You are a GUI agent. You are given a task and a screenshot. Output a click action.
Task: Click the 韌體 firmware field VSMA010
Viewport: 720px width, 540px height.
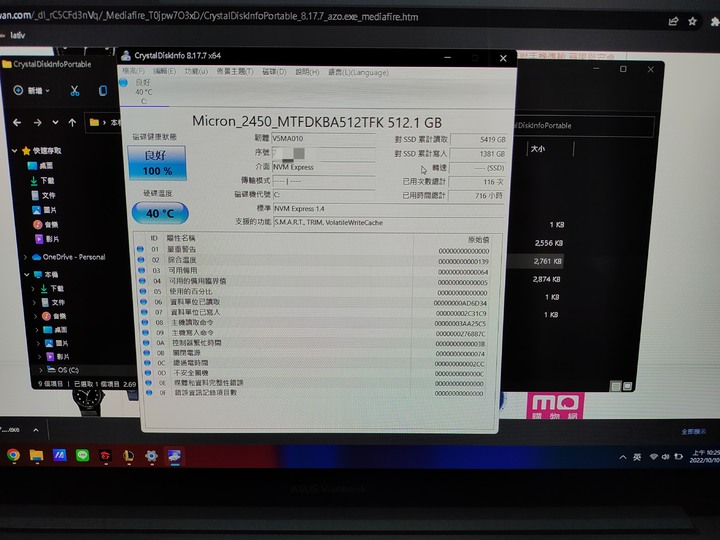click(323, 138)
